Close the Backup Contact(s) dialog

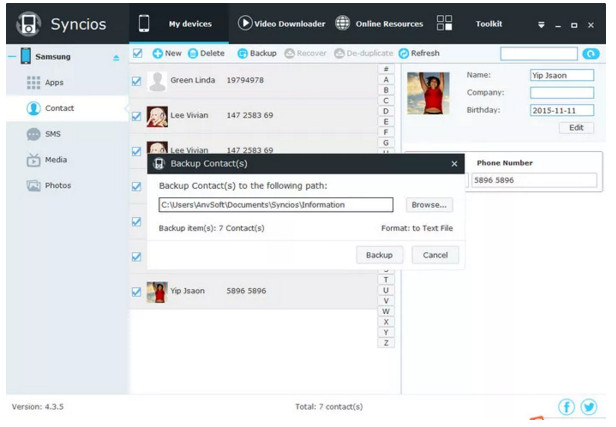(x=454, y=164)
